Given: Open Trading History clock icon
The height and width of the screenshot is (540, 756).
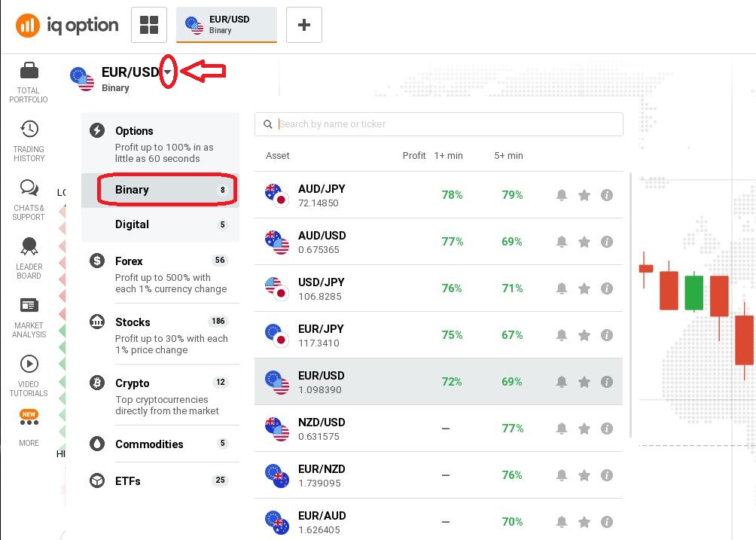Looking at the screenshot, I should pos(29,130).
